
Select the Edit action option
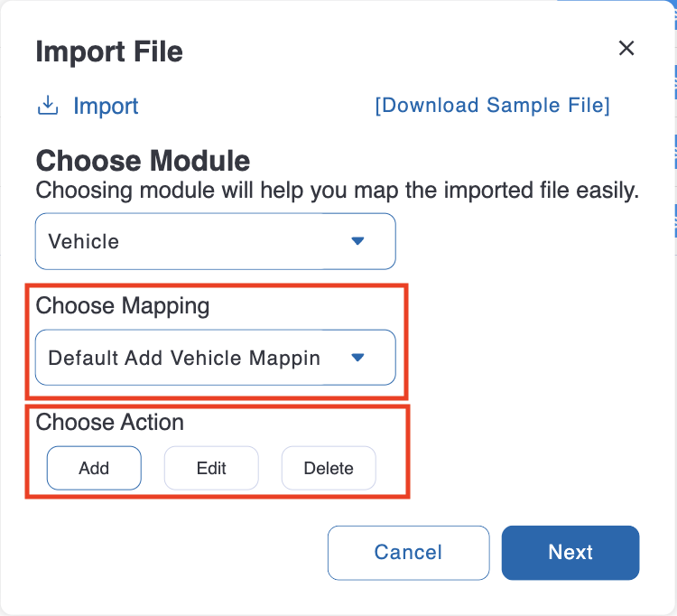(x=211, y=468)
